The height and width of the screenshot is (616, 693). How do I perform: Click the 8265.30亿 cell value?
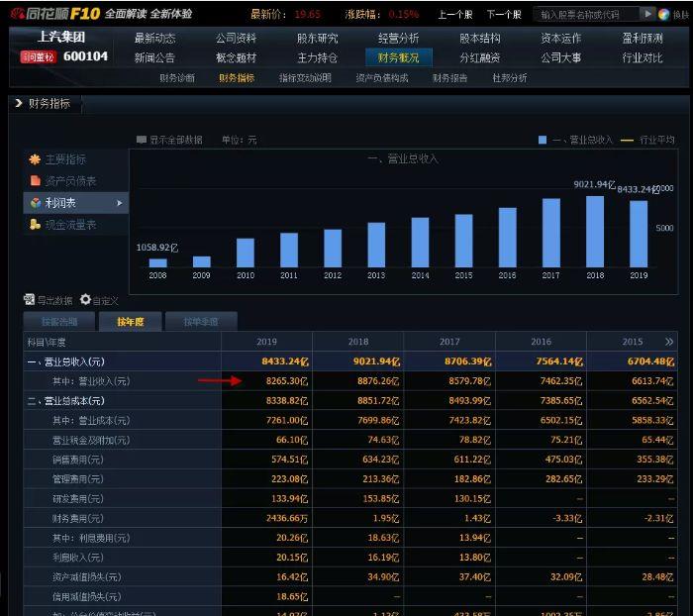286,381
